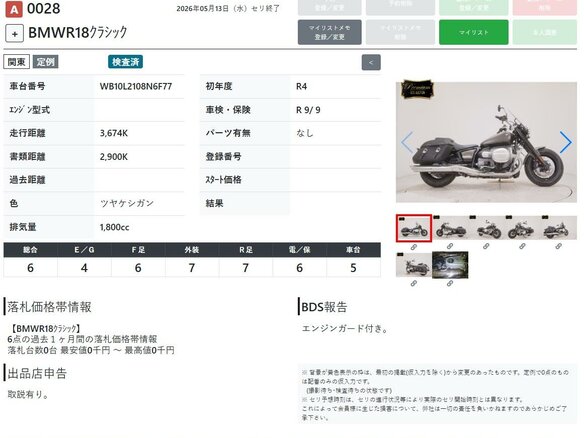Viewport: 584px width, 438px height.
Task: Click the 定例 tag
Action: (45, 62)
